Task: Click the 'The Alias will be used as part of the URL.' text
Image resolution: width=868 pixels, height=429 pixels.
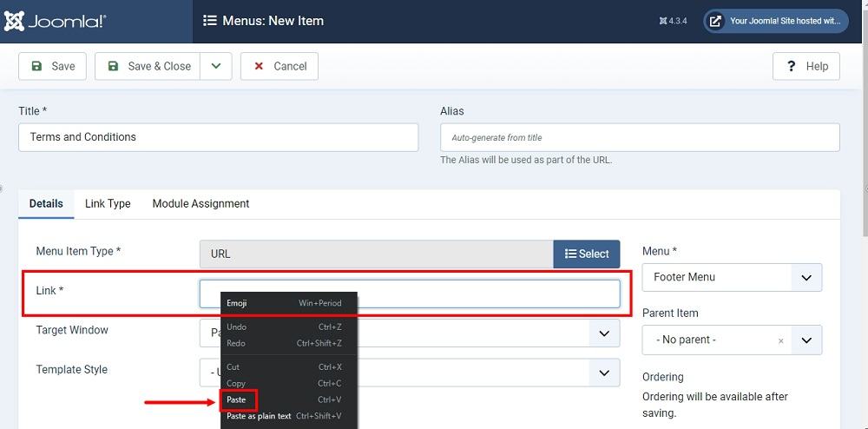Action: click(526, 161)
